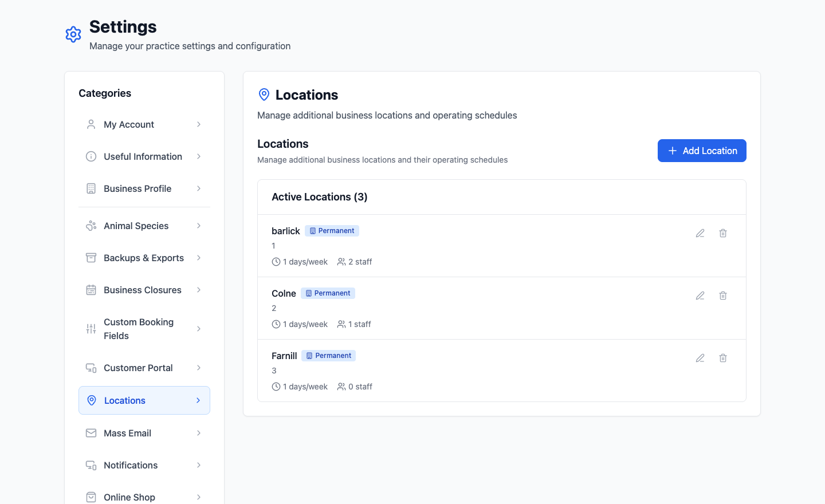Click the Categories sidebar heading

pyautogui.click(x=105, y=93)
